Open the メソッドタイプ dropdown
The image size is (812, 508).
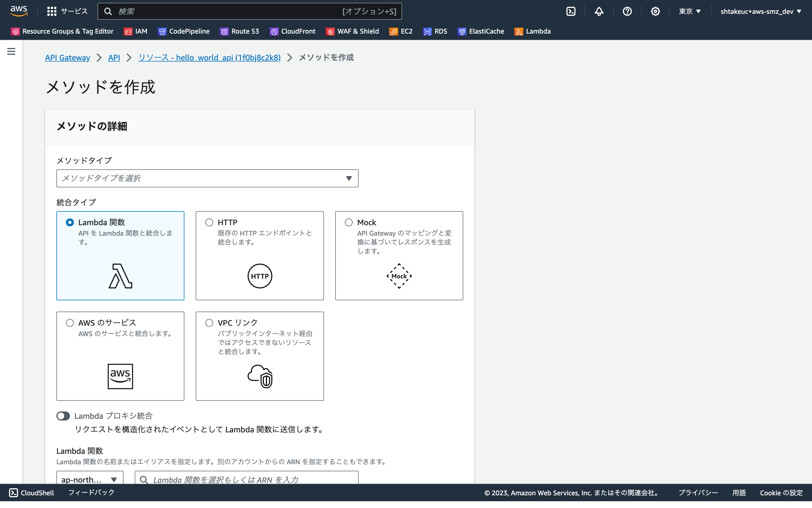click(207, 178)
